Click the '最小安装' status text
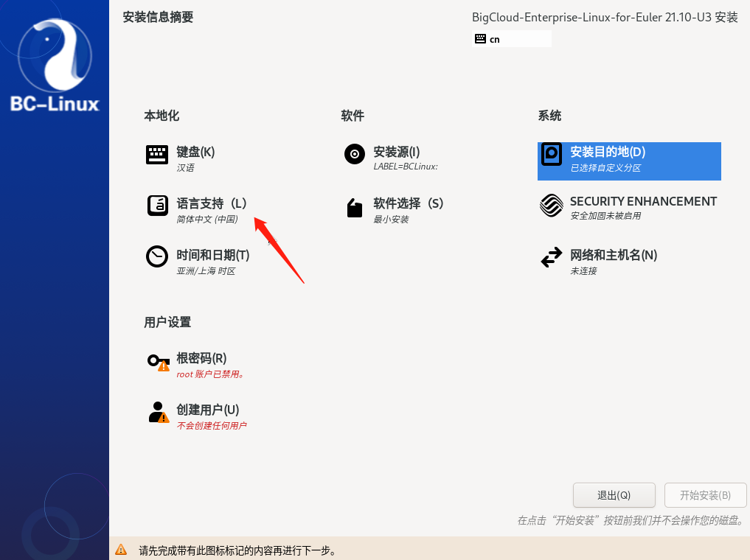This screenshot has height=560, width=750. pyautogui.click(x=392, y=220)
